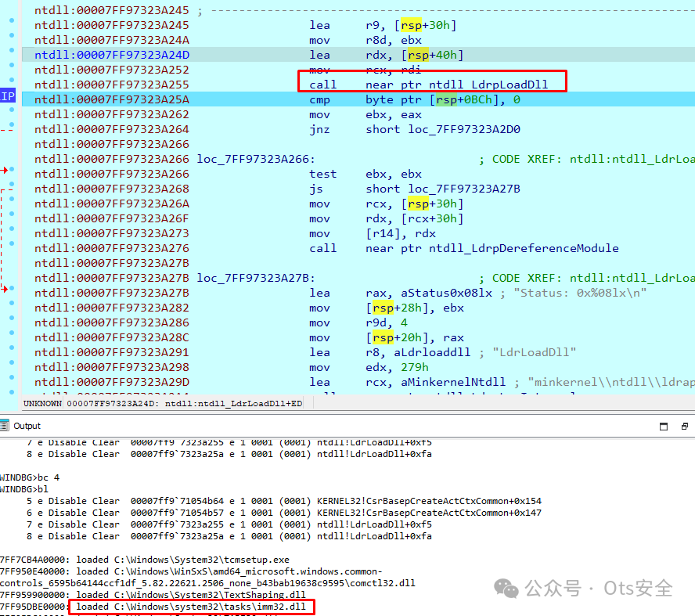Select the Output panel title label
This screenshot has height=616, width=695.
tap(27, 426)
